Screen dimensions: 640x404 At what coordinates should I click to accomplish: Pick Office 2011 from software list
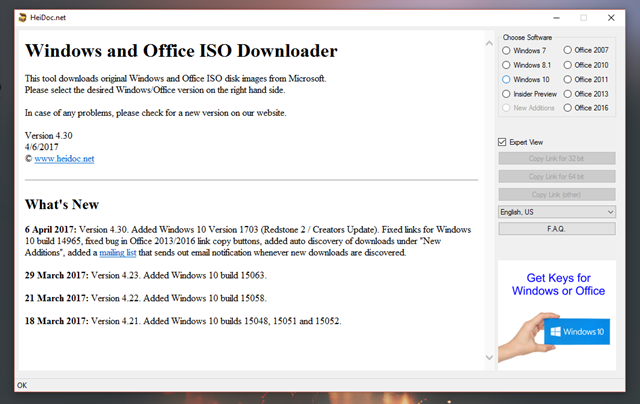(568, 79)
